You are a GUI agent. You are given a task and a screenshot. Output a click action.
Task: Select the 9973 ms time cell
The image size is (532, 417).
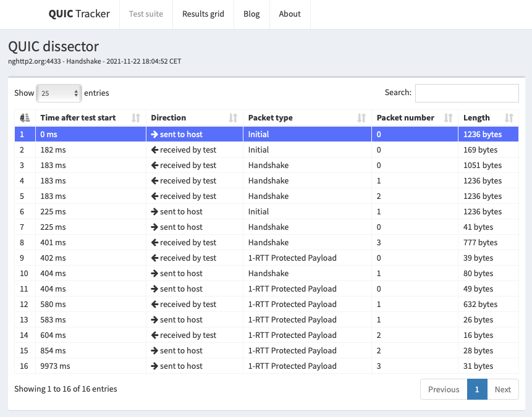pyautogui.click(x=91, y=366)
